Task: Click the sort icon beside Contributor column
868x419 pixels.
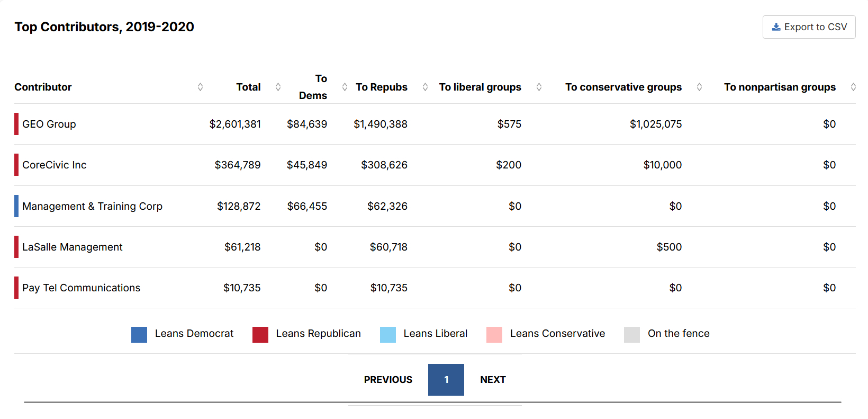Action: pos(200,87)
